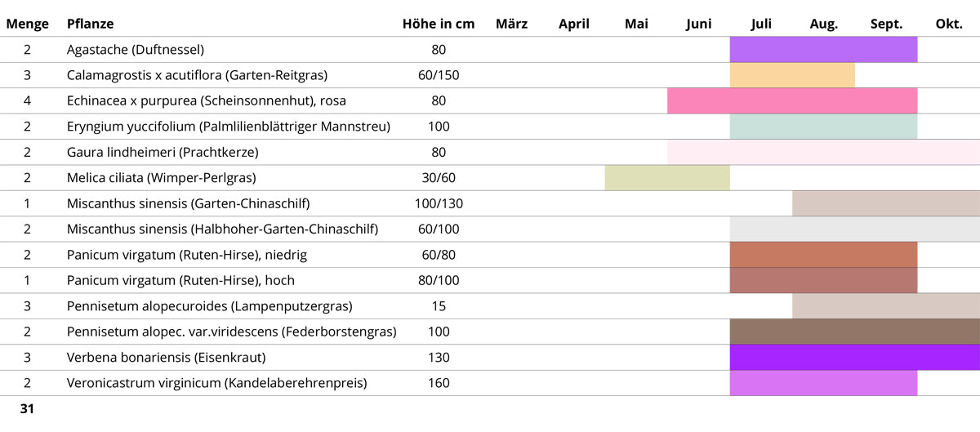Image resolution: width=980 pixels, height=432 pixels.
Task: Click the "Okt." month header
Action: pos(948,24)
